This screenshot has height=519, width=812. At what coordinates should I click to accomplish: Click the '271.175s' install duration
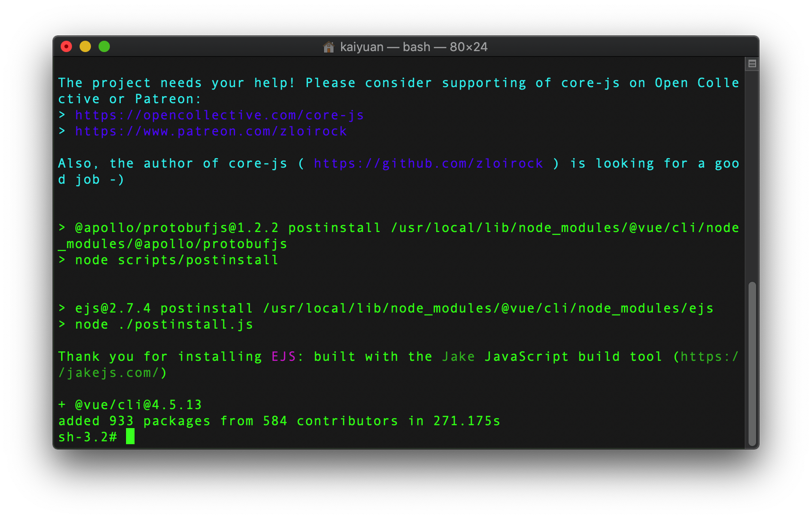click(x=467, y=421)
